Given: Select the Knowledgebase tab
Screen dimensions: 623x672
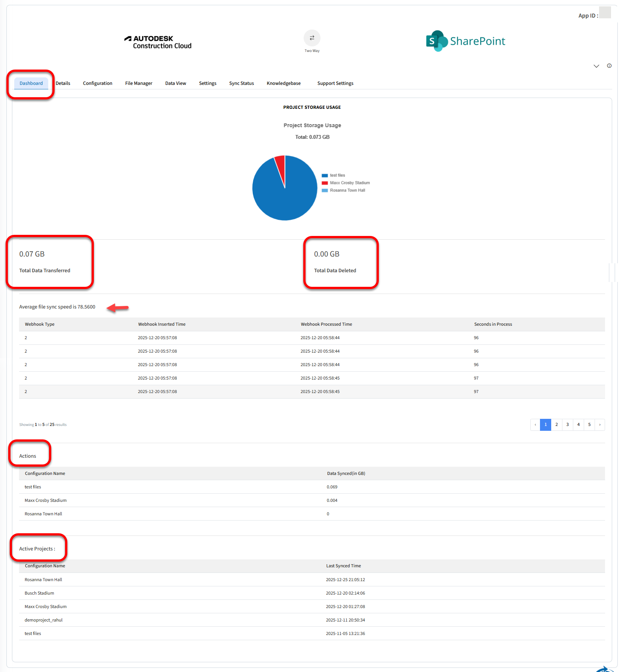Looking at the screenshot, I should [283, 83].
